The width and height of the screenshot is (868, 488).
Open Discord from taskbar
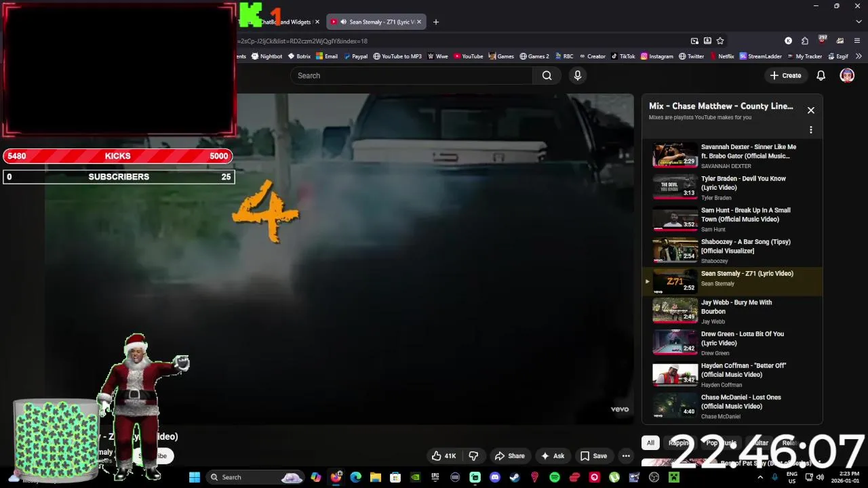[x=494, y=477]
